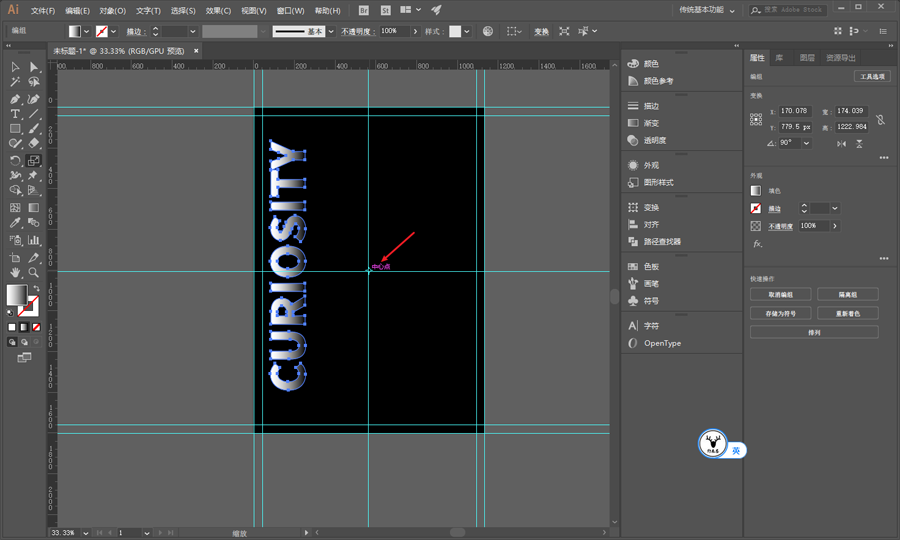Select the Magic Wand tool
Viewport: 900px width, 540px height.
click(x=15, y=82)
